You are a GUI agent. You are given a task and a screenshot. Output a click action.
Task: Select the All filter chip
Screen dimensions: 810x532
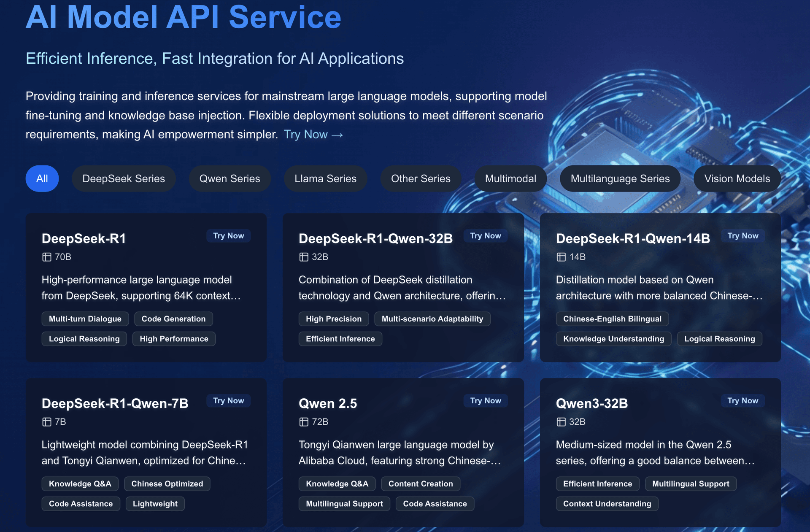tap(42, 178)
